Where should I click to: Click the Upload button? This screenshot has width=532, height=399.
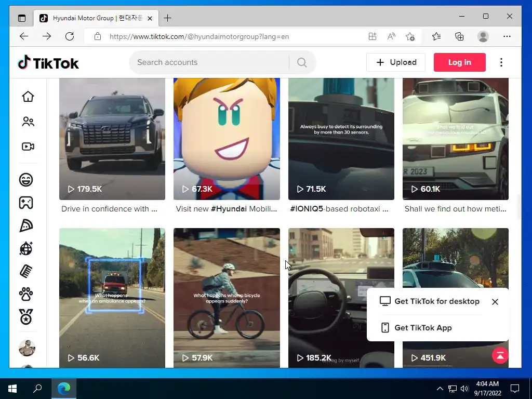pos(395,62)
